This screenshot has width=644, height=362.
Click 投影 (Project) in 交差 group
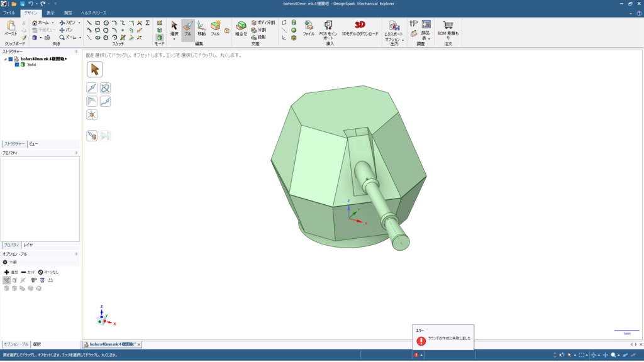(x=258, y=37)
